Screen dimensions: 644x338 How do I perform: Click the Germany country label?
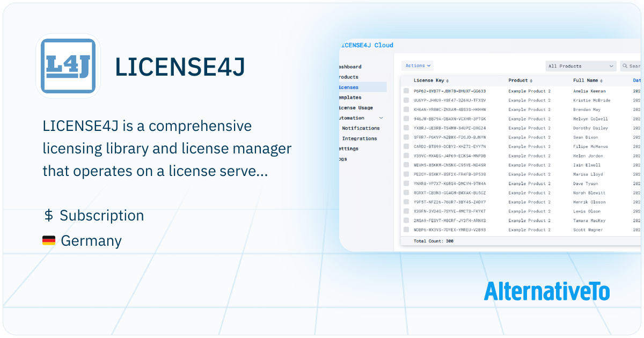click(x=91, y=241)
